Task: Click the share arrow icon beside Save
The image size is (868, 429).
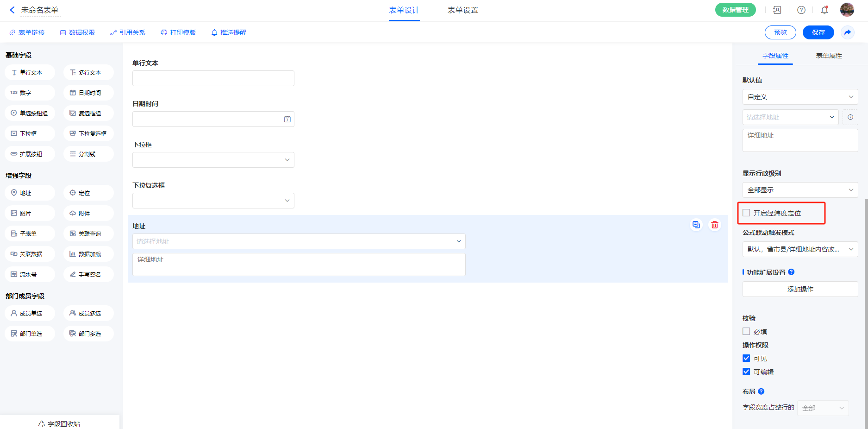Action: (847, 32)
